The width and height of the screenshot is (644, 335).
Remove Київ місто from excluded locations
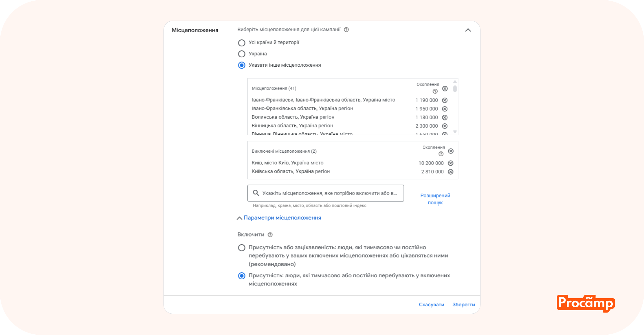pyautogui.click(x=450, y=163)
